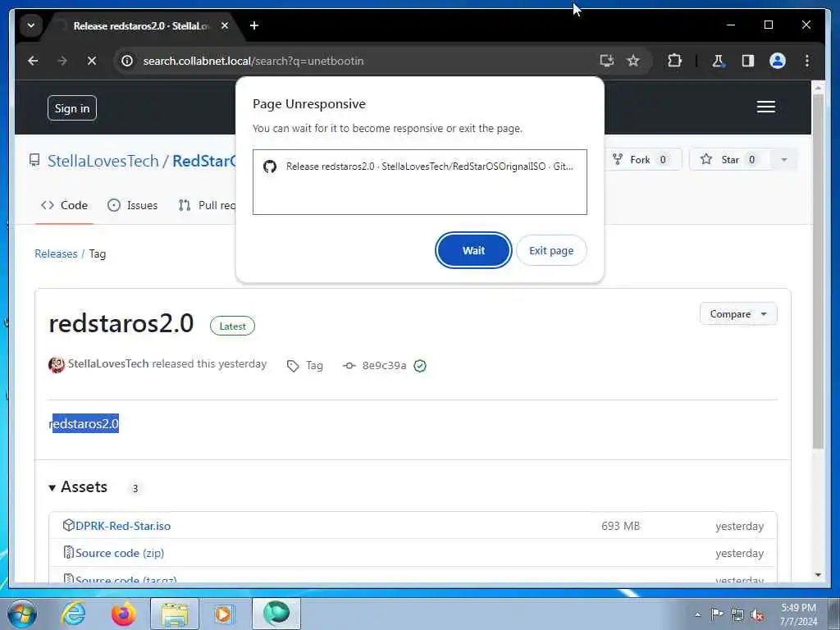This screenshot has height=630, width=840.
Task: Download Source code (zip)
Action: (x=120, y=553)
